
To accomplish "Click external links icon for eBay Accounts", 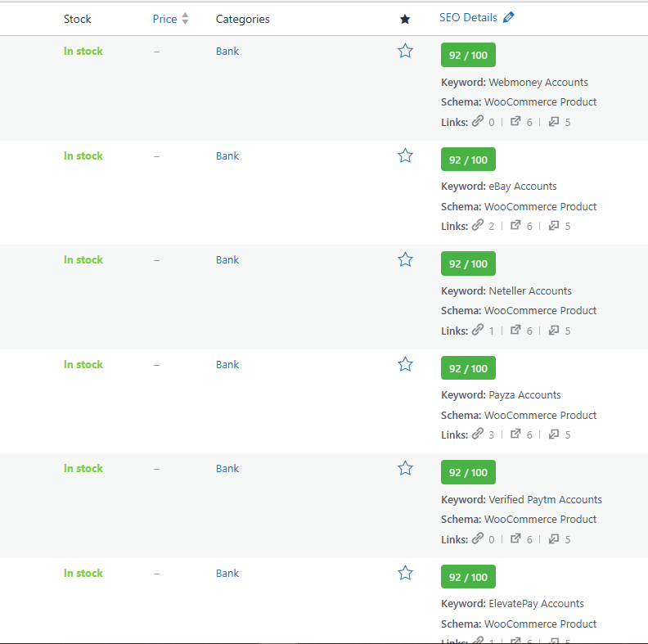I will pyautogui.click(x=515, y=225).
